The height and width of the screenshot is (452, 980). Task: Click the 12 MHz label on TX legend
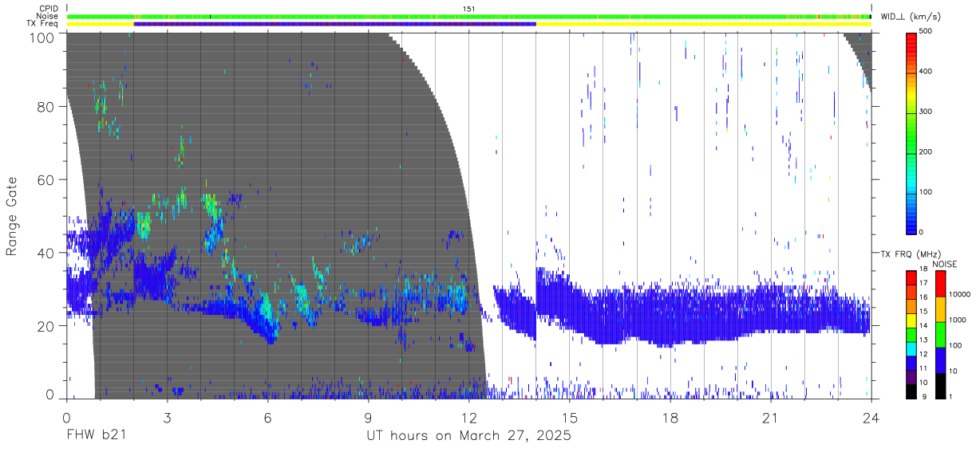point(925,354)
